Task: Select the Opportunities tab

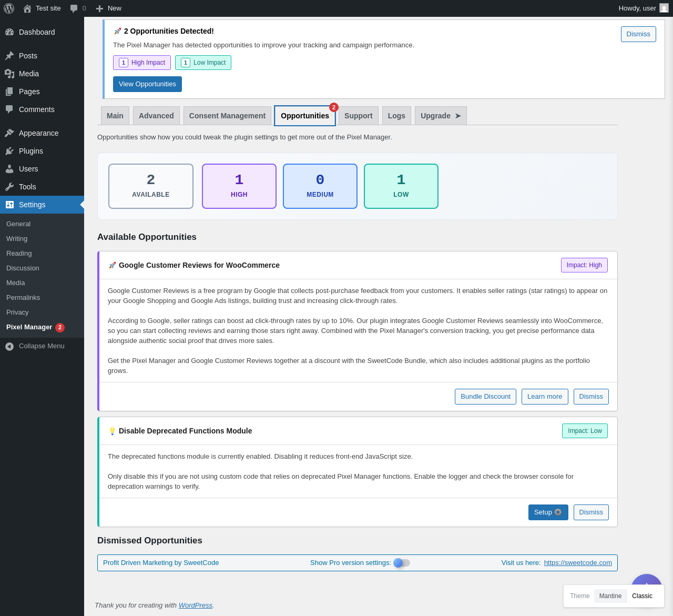Action: (305, 116)
